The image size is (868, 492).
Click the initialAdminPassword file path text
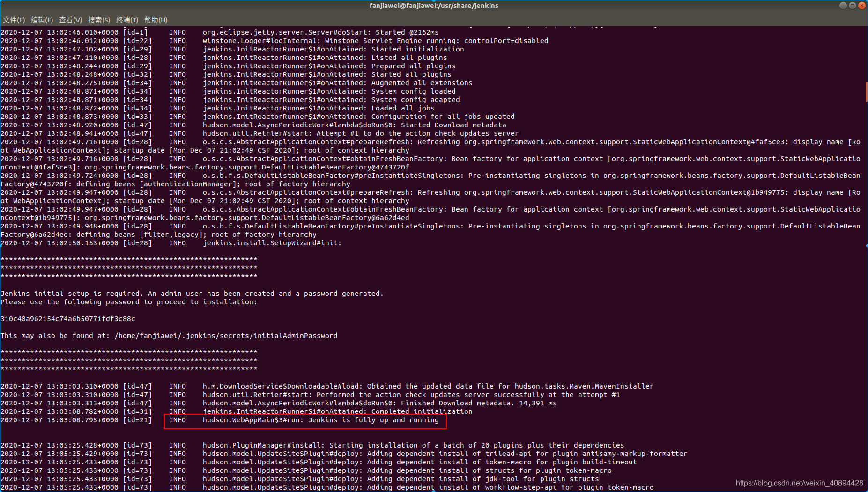point(226,336)
